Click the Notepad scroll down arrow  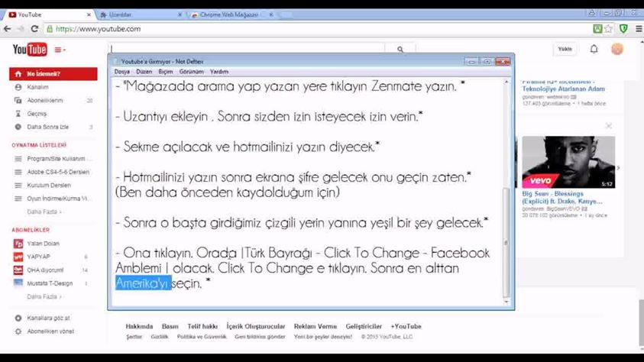tap(506, 302)
